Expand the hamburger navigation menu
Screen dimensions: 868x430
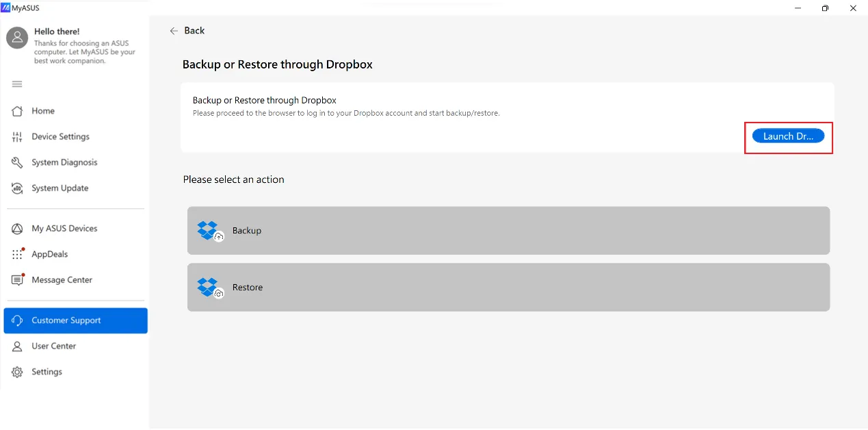(16, 84)
